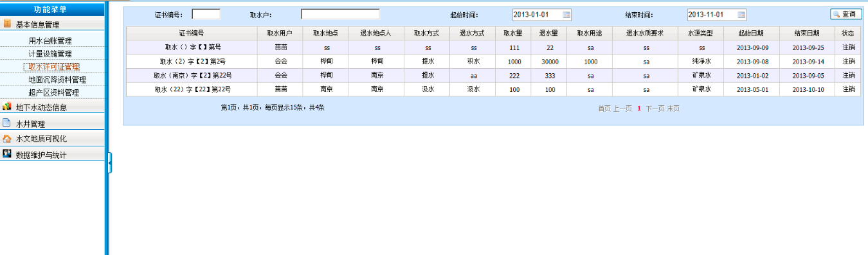
Task: Click the 注销 link in the first row
Action: [848, 48]
